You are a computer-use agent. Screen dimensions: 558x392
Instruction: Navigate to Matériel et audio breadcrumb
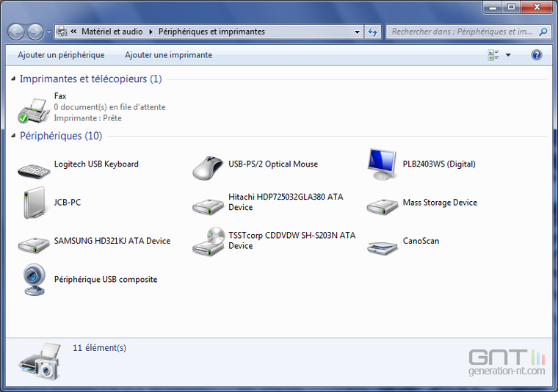click(x=112, y=32)
